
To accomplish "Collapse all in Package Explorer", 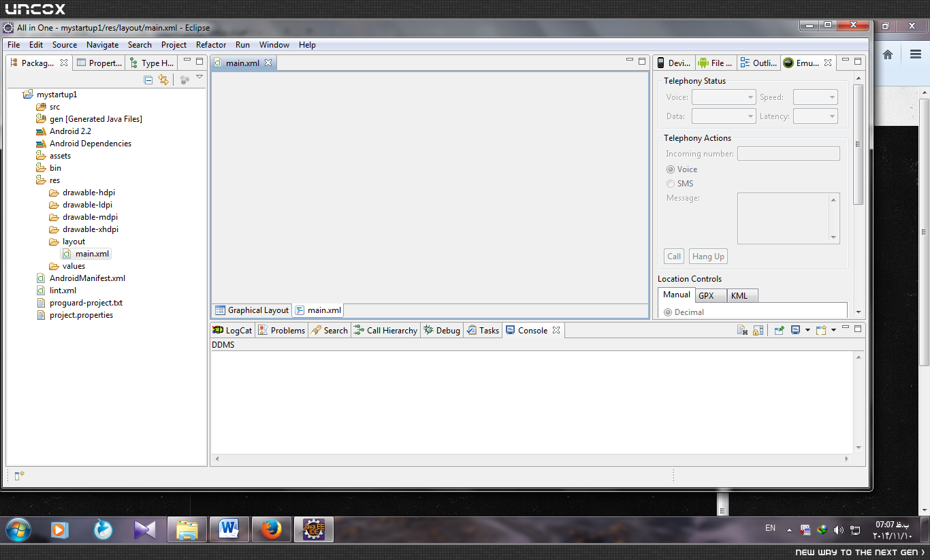I will 148,80.
